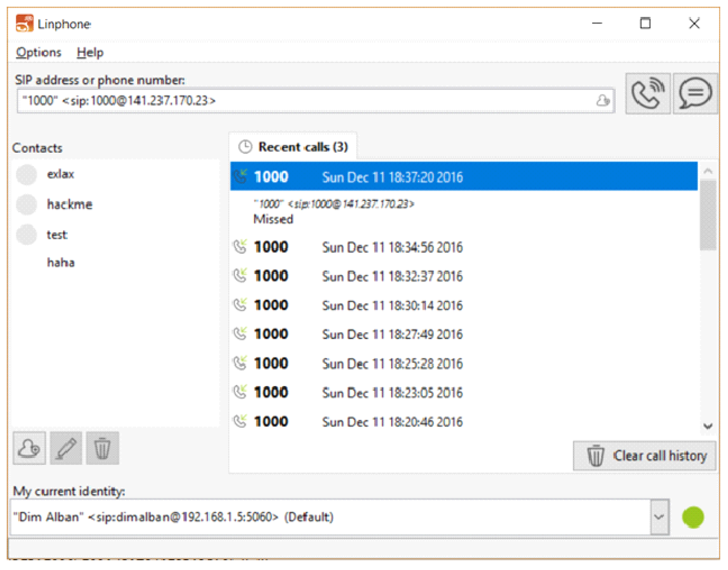Click the call history scrollbar down arrow
728x570 pixels.
(708, 426)
